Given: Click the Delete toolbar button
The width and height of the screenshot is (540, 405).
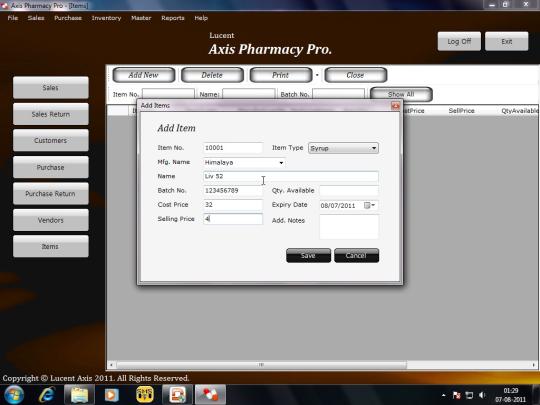Looking at the screenshot, I should click(x=212, y=75).
